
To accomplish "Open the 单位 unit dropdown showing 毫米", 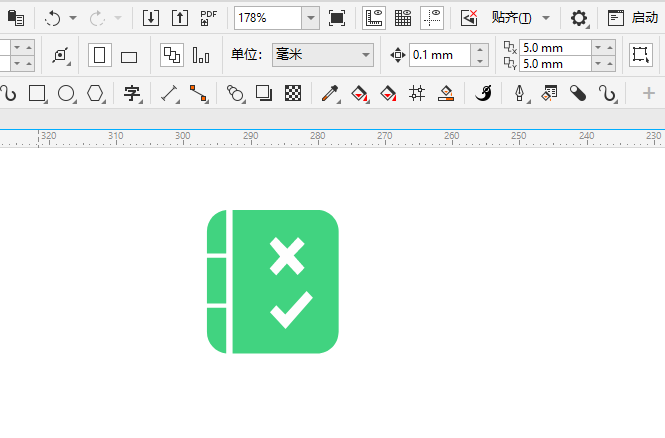I will point(323,55).
